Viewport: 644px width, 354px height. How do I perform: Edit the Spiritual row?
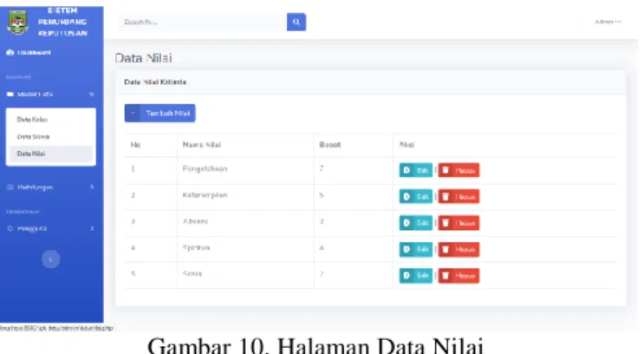click(x=416, y=249)
